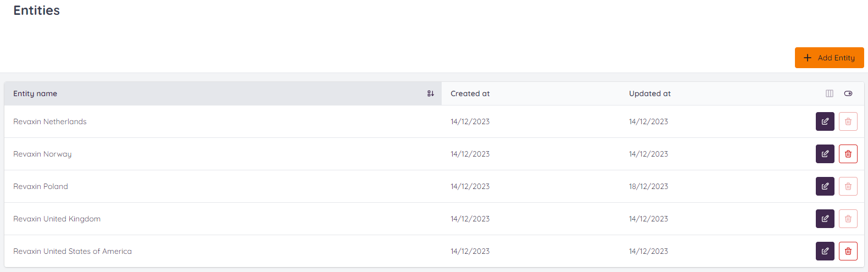Open the column chooser icon
Viewport: 868px width, 272px height.
[830, 93]
